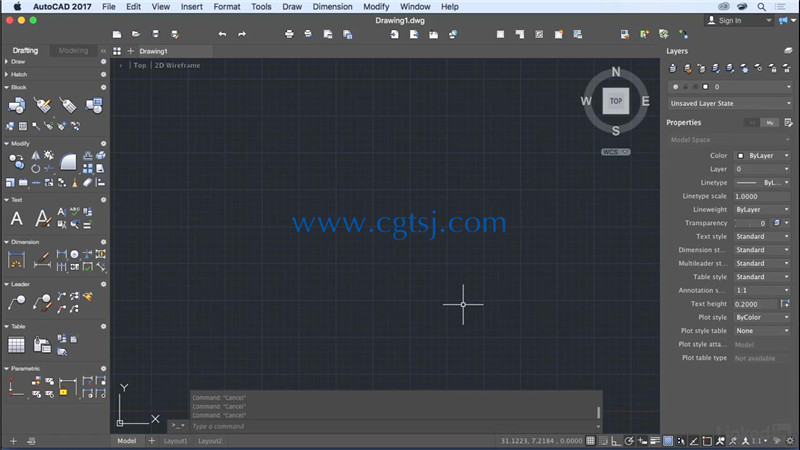Click the TOP face of the ViewCube
Image resolution: width=800 pixels, height=450 pixels.
[x=616, y=101]
